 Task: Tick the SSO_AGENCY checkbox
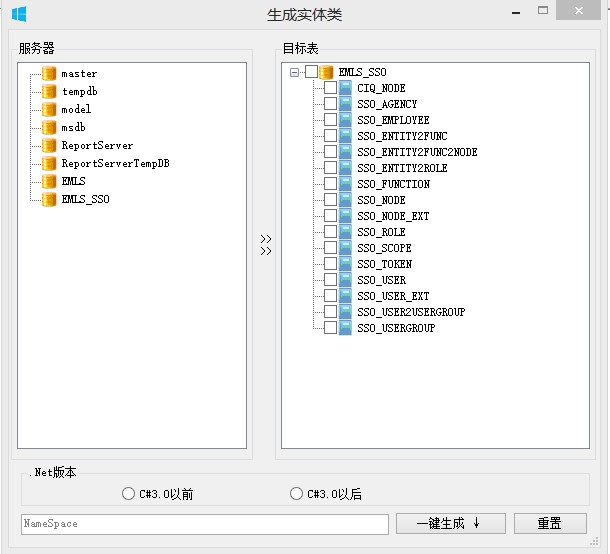(330, 103)
